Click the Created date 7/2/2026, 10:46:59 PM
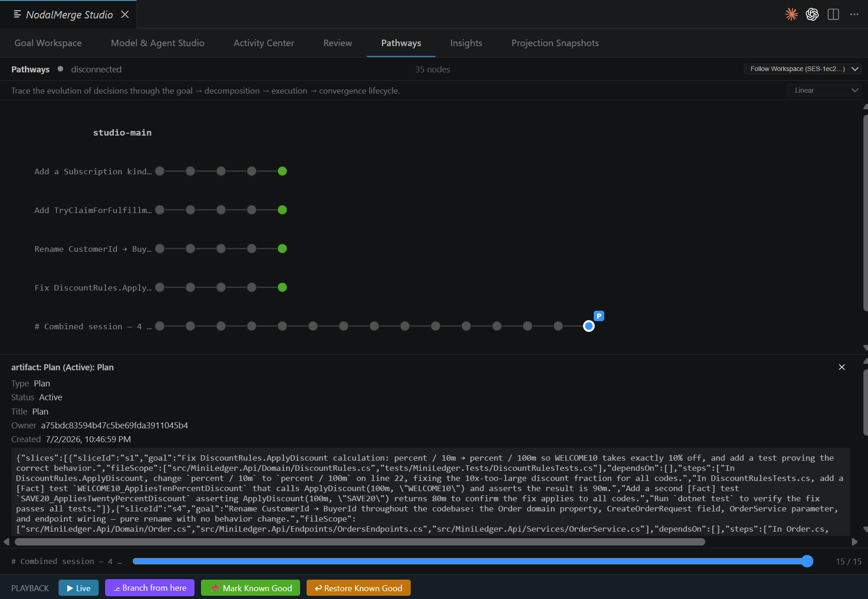 pos(88,439)
